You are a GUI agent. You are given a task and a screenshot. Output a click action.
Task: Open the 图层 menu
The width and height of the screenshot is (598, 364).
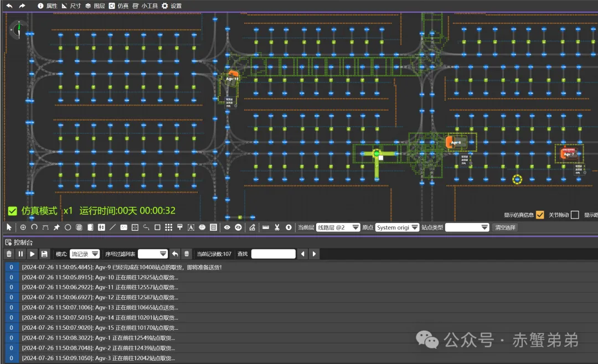pos(95,6)
